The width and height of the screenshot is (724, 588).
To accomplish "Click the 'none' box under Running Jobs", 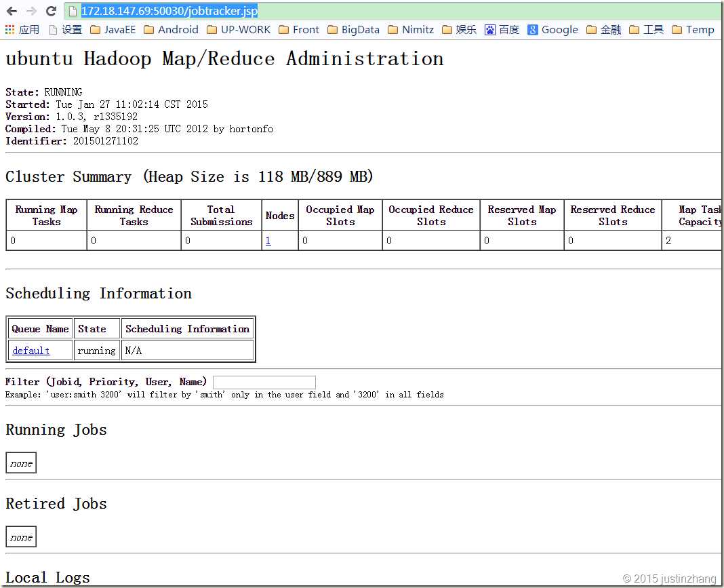I will click(x=21, y=463).
